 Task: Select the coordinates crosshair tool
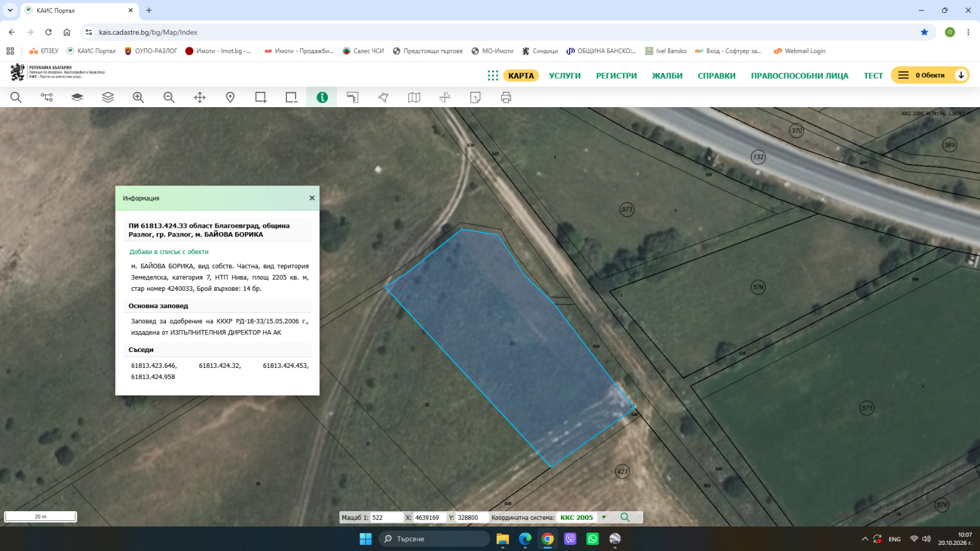445,97
